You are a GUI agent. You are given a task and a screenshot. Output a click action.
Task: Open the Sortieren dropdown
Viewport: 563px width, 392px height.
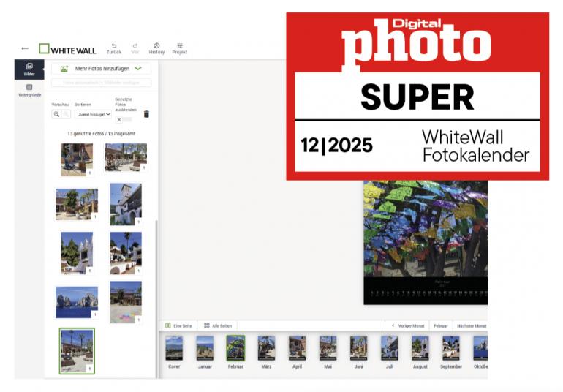click(x=94, y=114)
